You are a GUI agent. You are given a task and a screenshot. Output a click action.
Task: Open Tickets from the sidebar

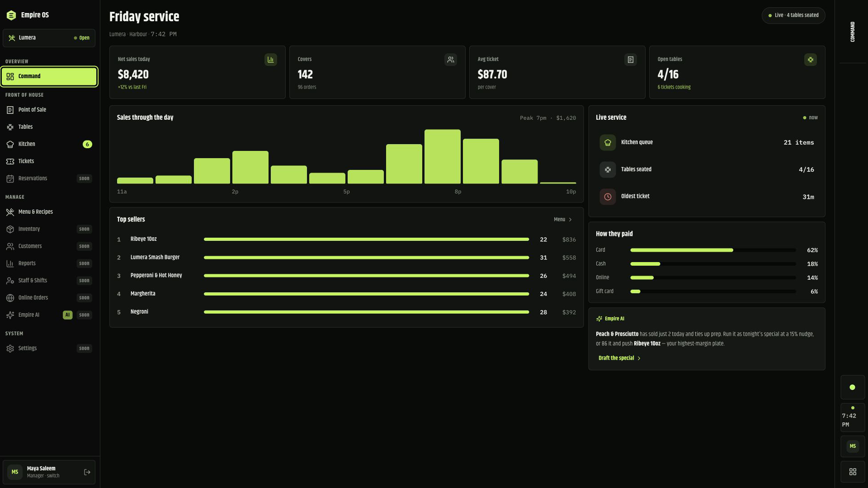(x=49, y=161)
